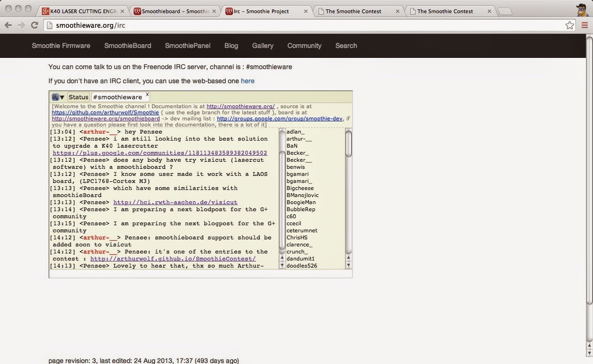The image size is (593, 364).
Task: Follow the 'here' web-based client link
Action: tap(248, 81)
